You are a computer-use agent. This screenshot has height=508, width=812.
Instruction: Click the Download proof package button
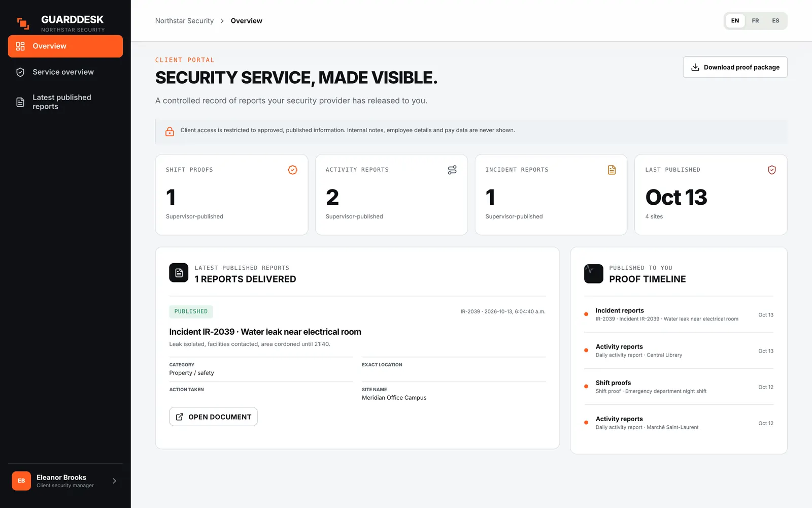pos(735,67)
